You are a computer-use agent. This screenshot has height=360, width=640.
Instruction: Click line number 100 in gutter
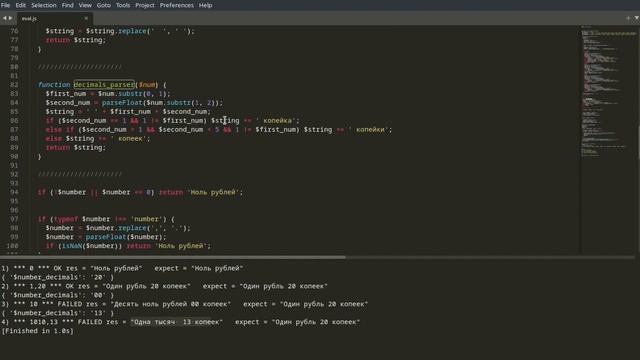coord(12,246)
